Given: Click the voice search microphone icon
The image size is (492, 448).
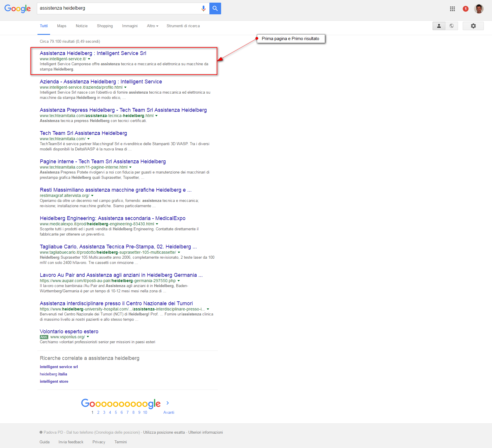Looking at the screenshot, I should coord(203,8).
